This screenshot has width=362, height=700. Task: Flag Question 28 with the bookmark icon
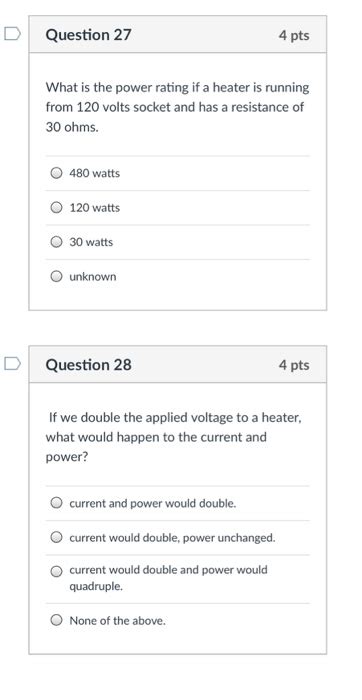click(12, 364)
